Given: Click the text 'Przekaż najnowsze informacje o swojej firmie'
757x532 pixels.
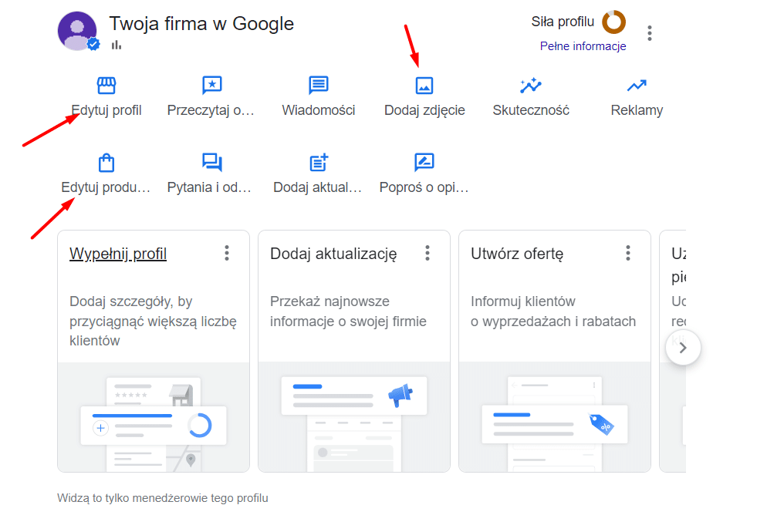Looking at the screenshot, I should pos(348,311).
